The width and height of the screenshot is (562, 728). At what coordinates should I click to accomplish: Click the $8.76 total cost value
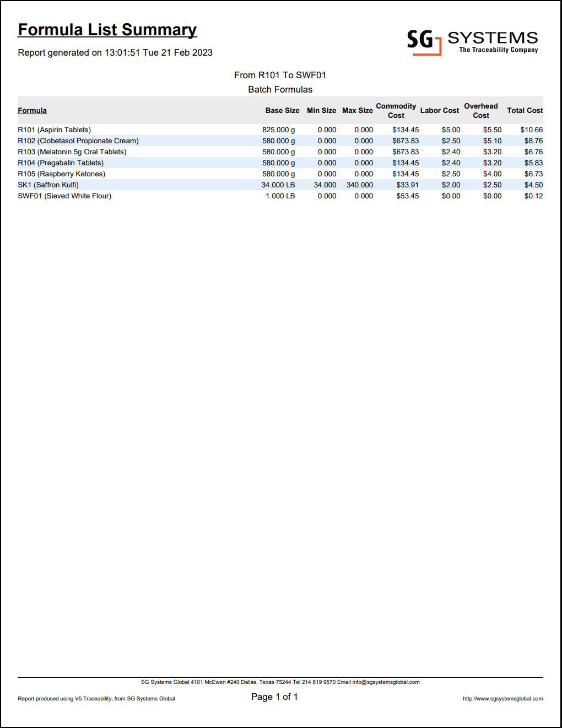(x=533, y=141)
